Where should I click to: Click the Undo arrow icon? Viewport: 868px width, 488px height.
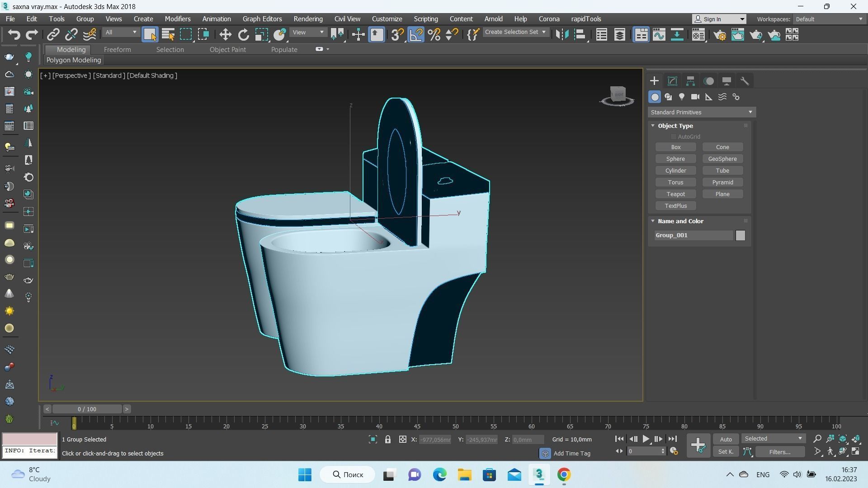14,35
